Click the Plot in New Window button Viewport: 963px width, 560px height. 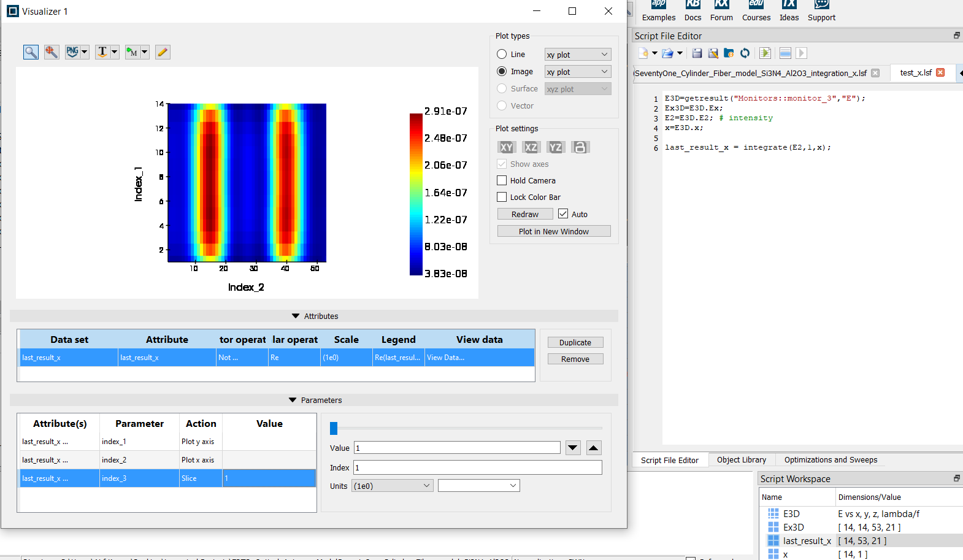coord(554,231)
